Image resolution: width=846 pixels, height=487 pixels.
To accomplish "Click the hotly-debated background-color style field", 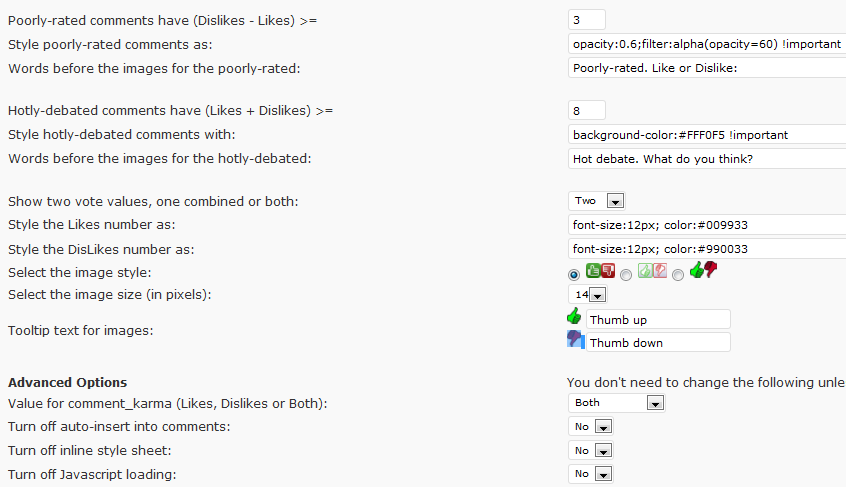I will (707, 135).
